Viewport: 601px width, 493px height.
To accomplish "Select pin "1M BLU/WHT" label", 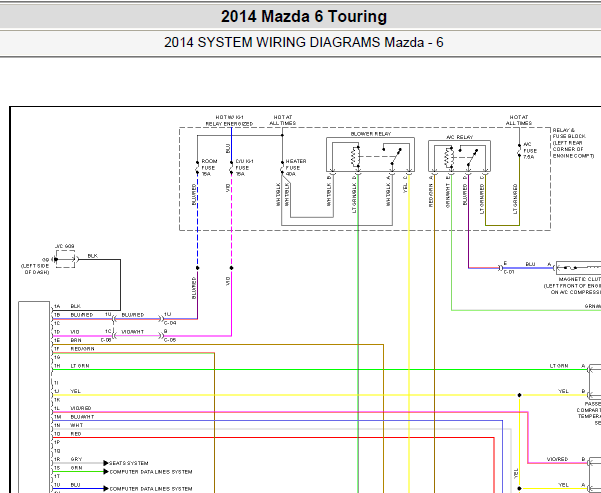I will (x=74, y=417).
